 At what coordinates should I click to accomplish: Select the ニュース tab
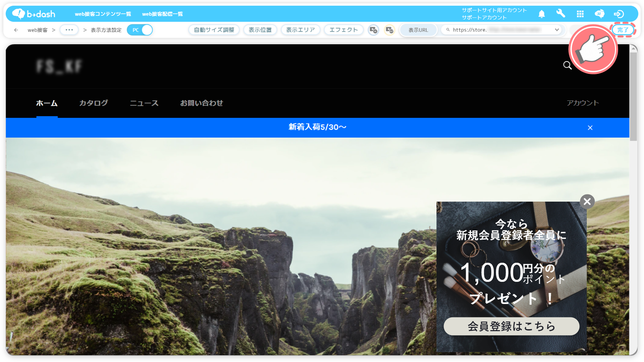pos(144,103)
